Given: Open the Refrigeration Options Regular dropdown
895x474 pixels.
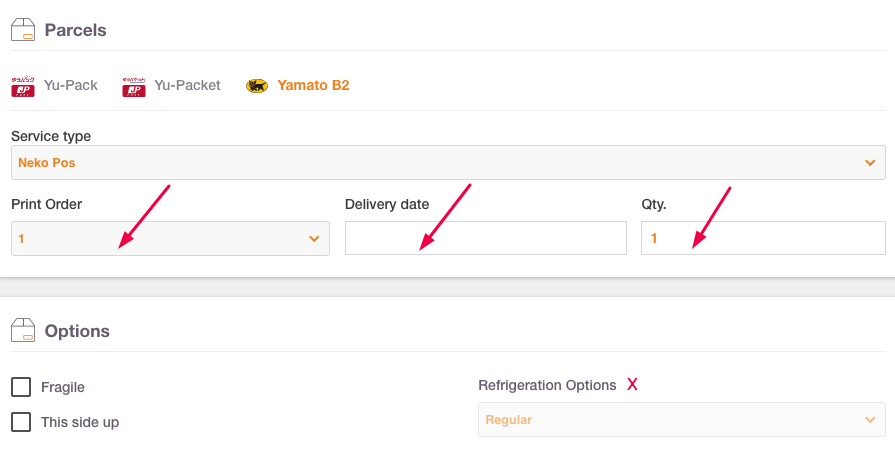Looking at the screenshot, I should pyautogui.click(x=682, y=420).
